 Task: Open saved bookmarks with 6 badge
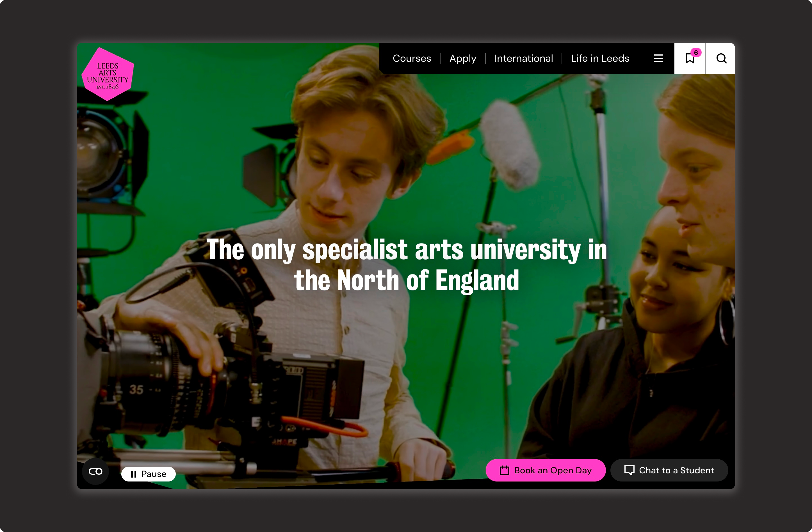[690, 58]
